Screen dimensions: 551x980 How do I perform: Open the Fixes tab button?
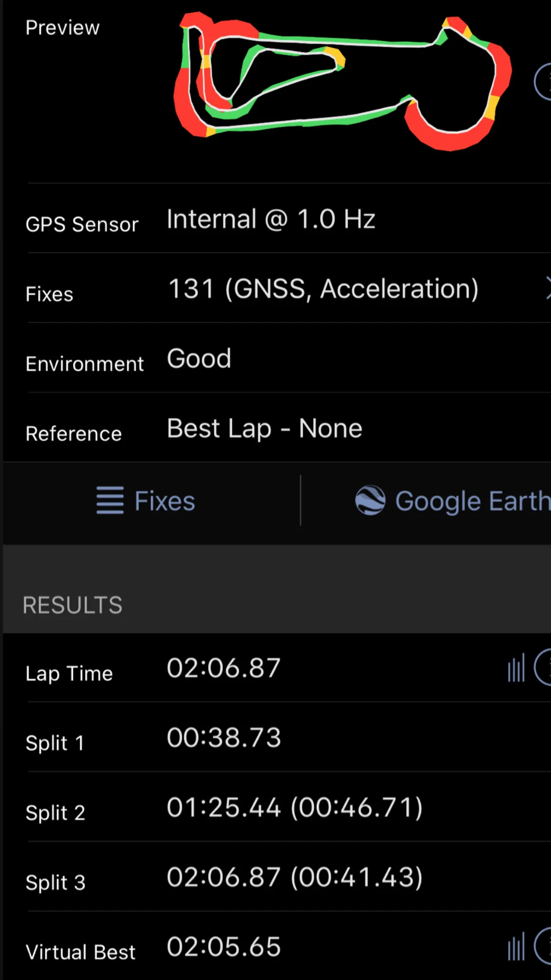(146, 501)
